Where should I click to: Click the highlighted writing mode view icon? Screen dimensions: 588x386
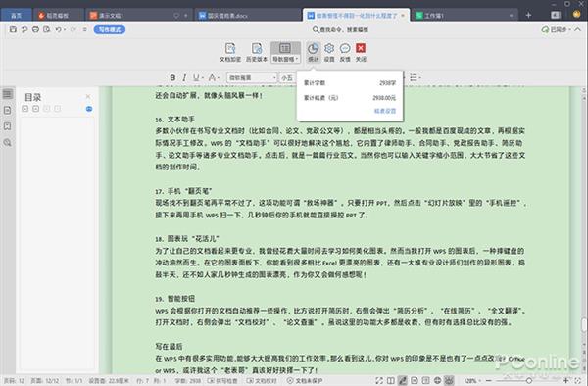tap(403, 381)
